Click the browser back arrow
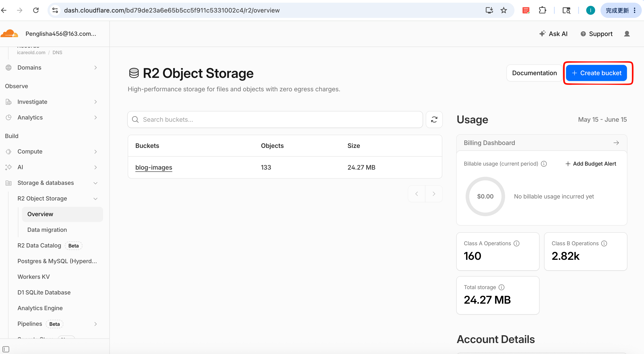The width and height of the screenshot is (644, 354). (x=4, y=10)
